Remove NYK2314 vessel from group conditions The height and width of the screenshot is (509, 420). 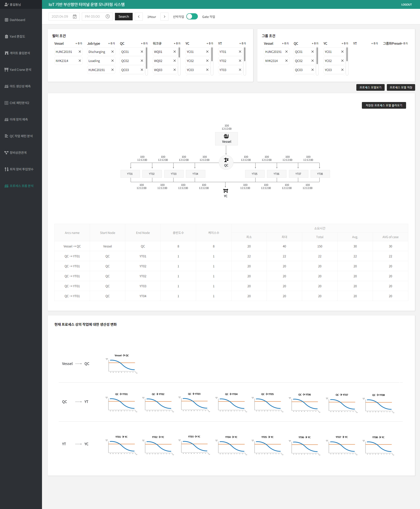(x=286, y=61)
